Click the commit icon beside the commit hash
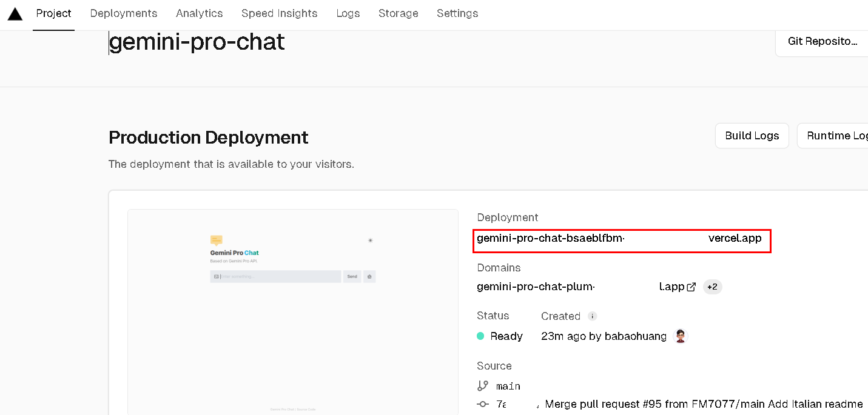 (483, 404)
